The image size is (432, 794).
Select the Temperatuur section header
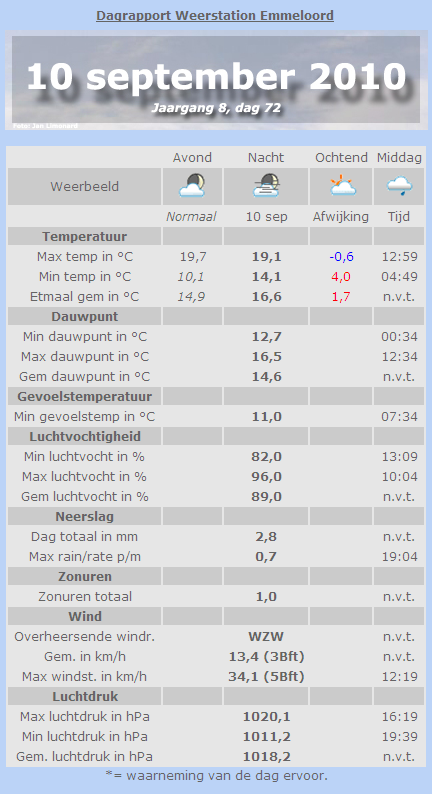[x=85, y=236]
